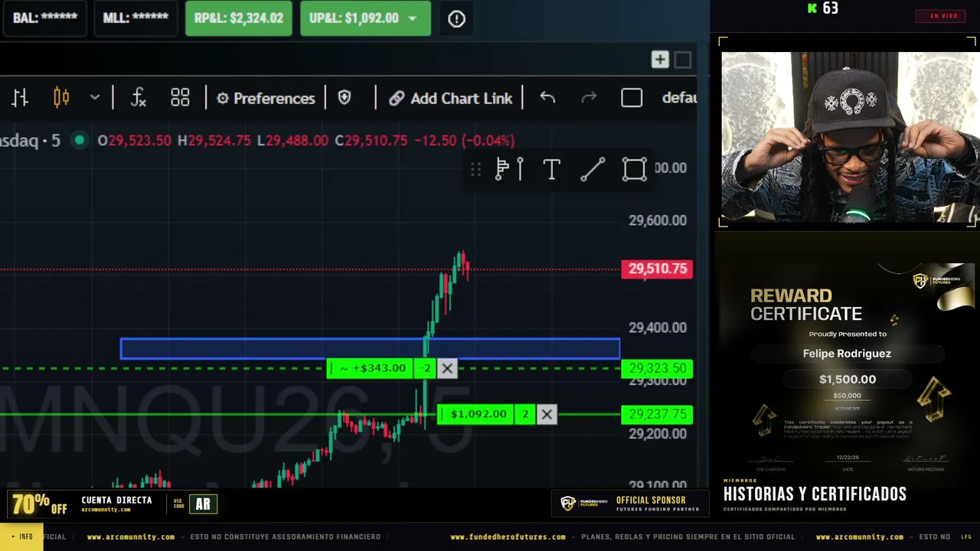This screenshot has width=980, height=551.
Task: Click the BAL hidden balance box
Action: tap(45, 18)
